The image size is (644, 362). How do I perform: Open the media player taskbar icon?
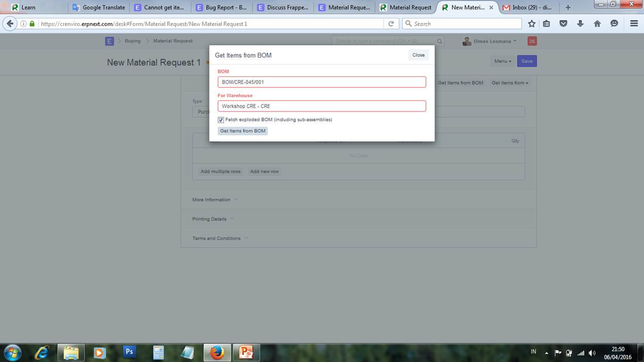[100, 352]
